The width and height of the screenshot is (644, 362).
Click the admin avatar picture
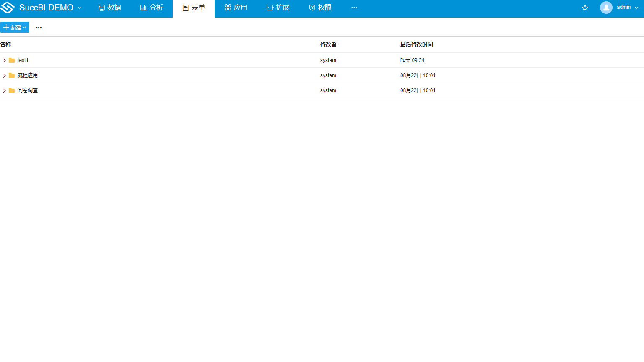(606, 7)
